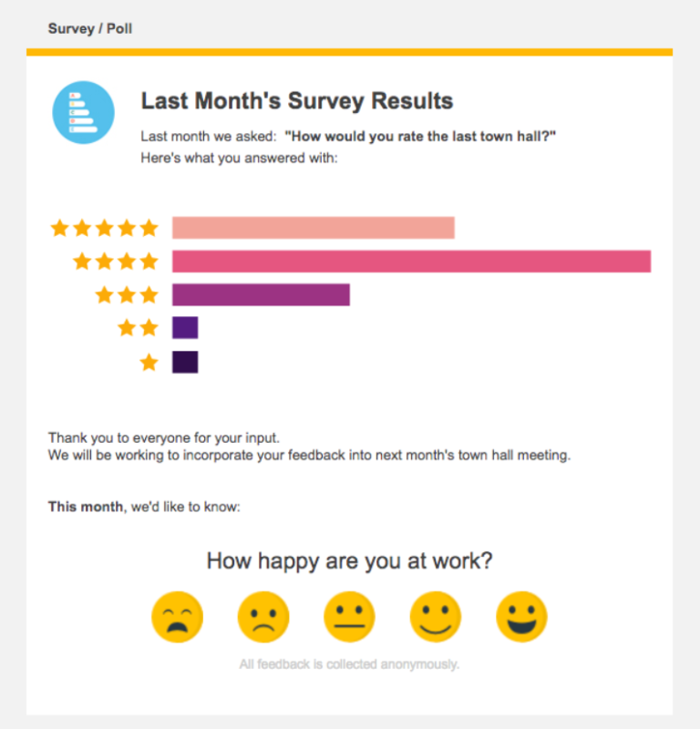
Task: Click the first star in the five-star row
Action: [58, 228]
